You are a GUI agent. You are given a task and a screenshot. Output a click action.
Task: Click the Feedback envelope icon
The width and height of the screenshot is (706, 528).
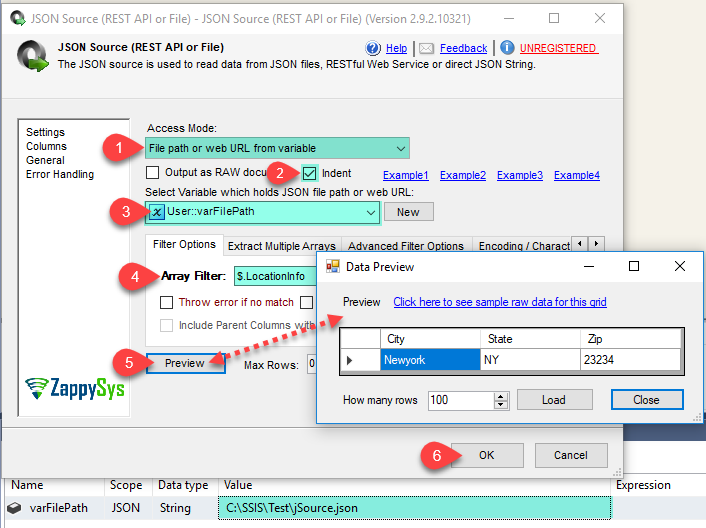426,48
